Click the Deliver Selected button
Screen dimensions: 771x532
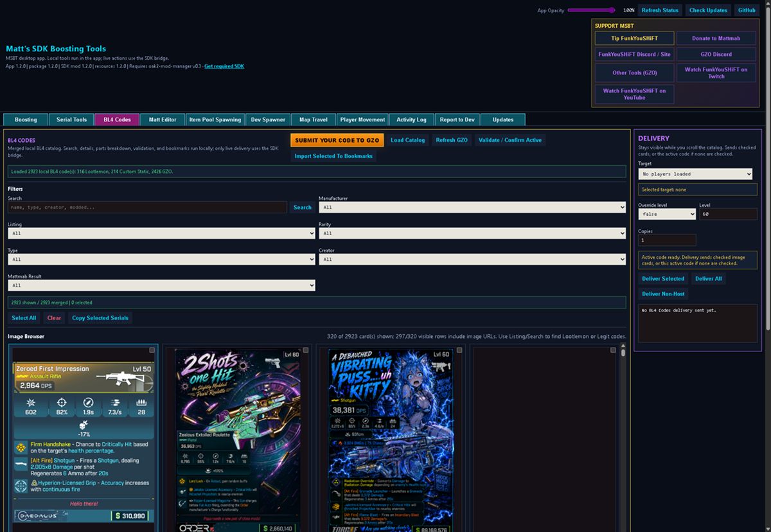pyautogui.click(x=664, y=279)
